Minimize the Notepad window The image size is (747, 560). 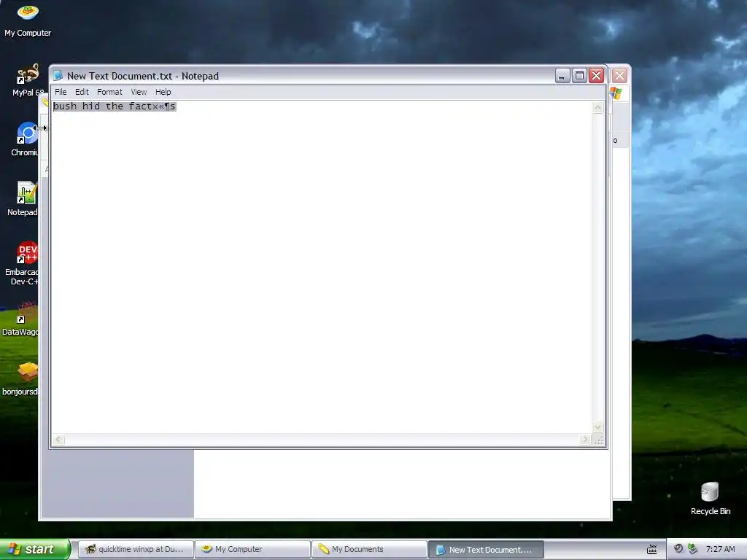562,76
